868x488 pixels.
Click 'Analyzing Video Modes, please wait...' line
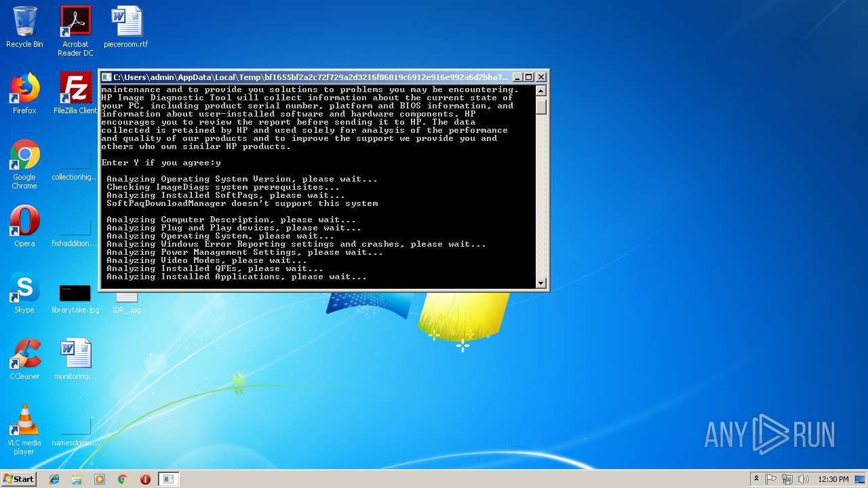[207, 260]
